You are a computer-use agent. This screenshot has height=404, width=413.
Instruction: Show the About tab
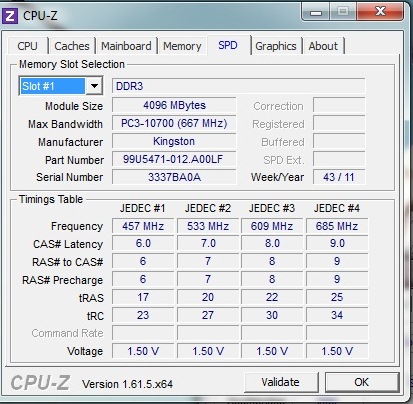323,46
